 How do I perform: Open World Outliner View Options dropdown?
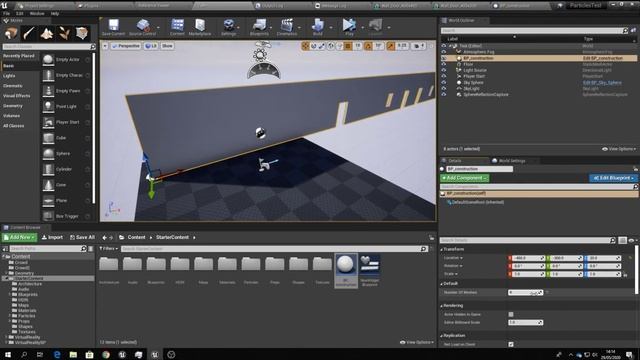(x=619, y=149)
